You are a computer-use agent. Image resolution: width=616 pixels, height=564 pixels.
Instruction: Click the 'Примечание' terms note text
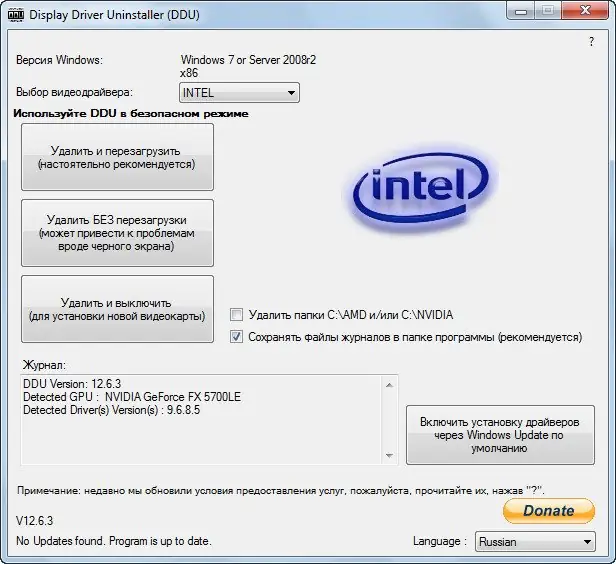[x=280, y=491]
